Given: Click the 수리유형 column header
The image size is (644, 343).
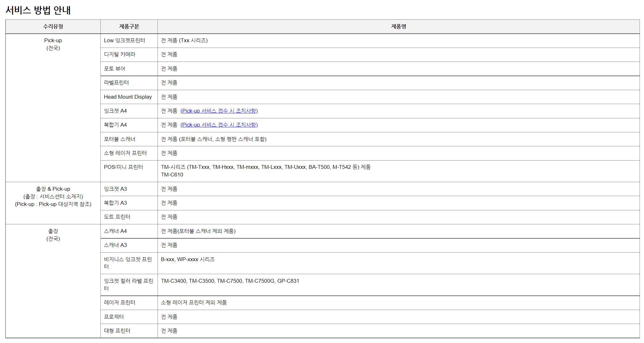Looking at the screenshot, I should point(53,27).
